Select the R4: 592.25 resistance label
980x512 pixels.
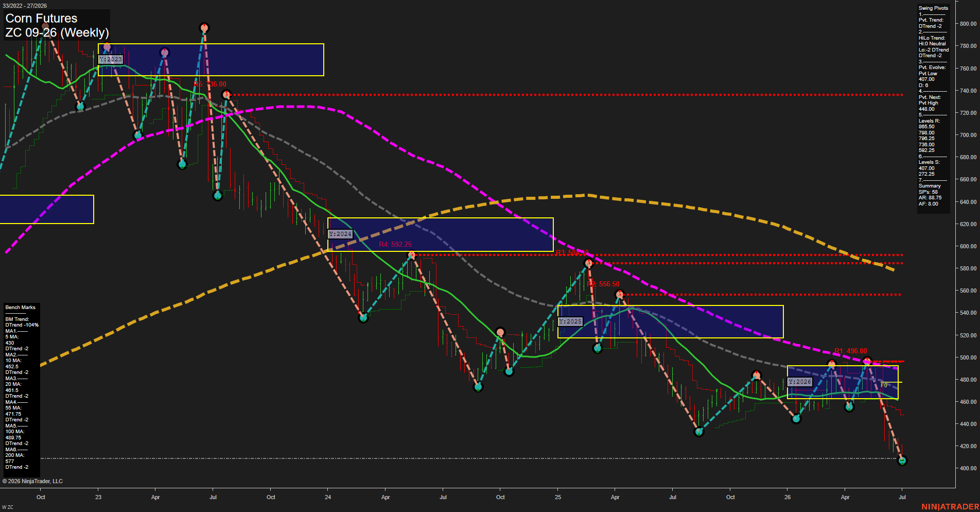coord(395,244)
